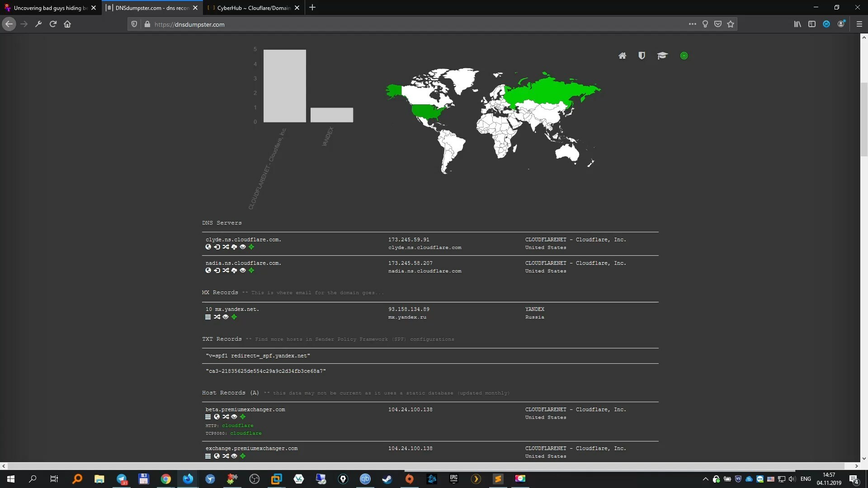
Task: Open the Library bookshelf icon
Action: pos(797,24)
